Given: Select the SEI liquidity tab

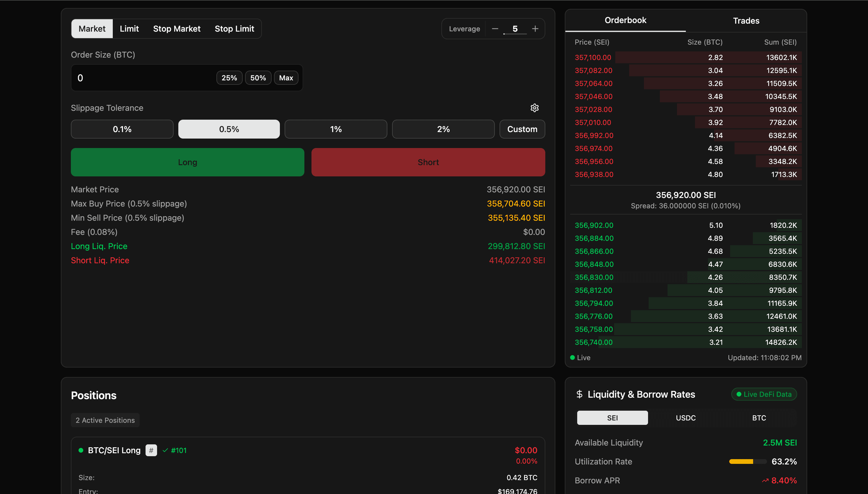Looking at the screenshot, I should pos(612,418).
